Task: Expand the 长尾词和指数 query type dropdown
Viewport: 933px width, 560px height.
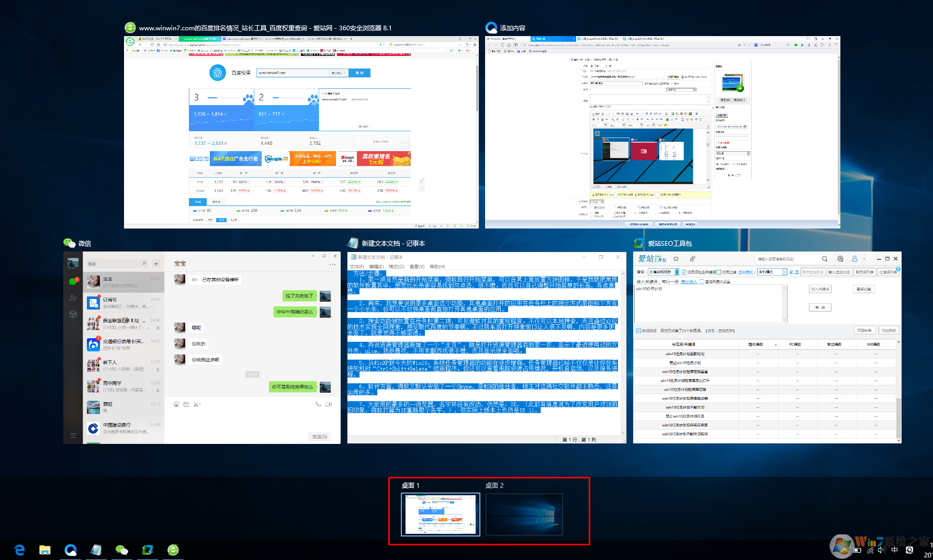Action: [x=677, y=272]
